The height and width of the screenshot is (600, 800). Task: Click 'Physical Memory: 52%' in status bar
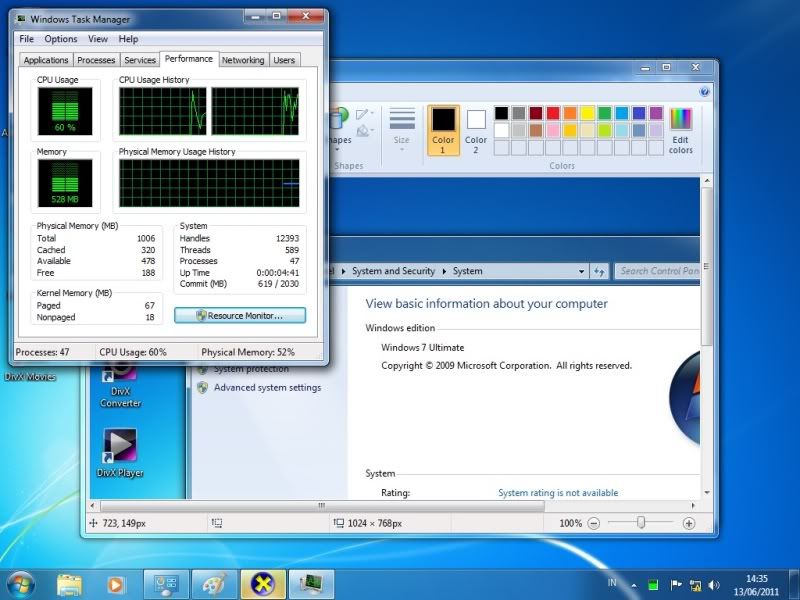point(248,352)
